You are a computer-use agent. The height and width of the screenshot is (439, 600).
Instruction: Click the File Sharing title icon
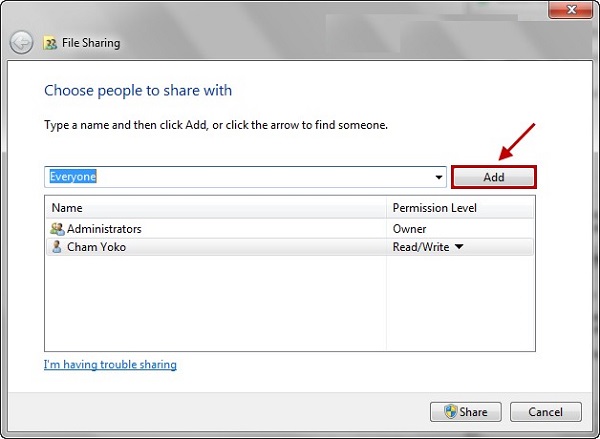point(51,44)
